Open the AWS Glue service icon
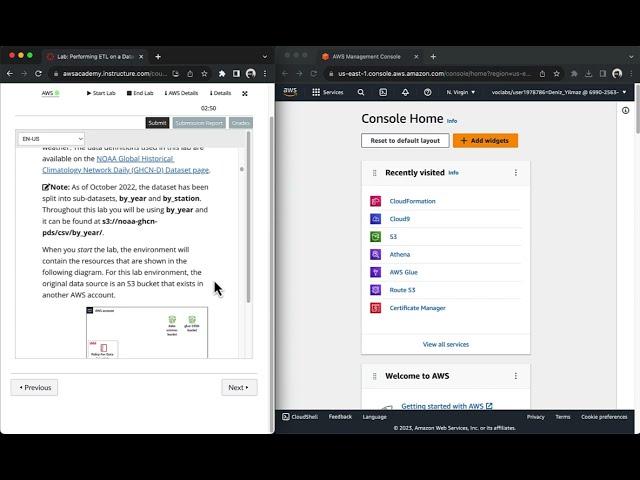 click(x=376, y=272)
